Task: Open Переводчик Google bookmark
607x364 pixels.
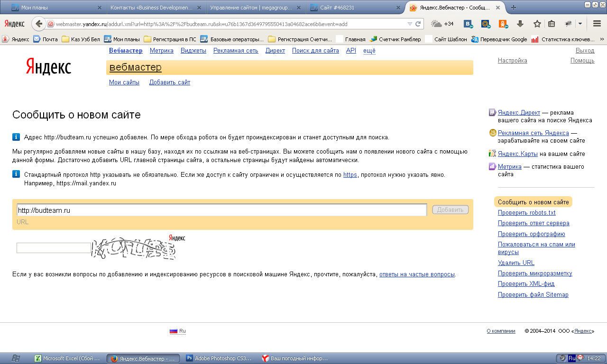Action: coord(499,39)
